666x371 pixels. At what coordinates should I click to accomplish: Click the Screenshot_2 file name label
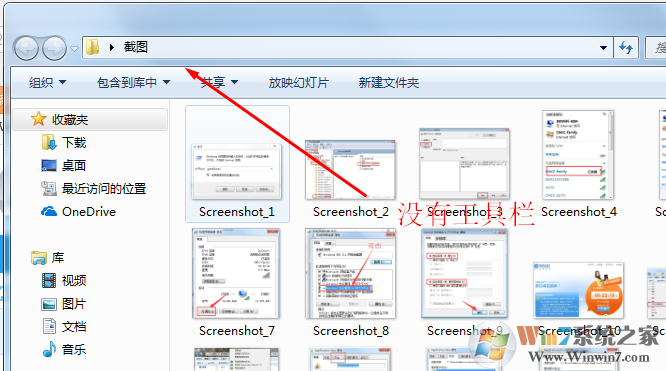click(x=351, y=212)
